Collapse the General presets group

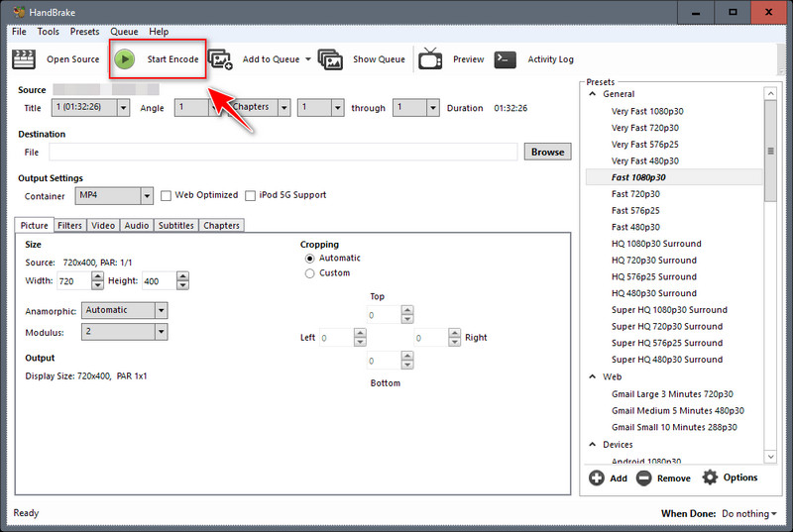pos(593,94)
